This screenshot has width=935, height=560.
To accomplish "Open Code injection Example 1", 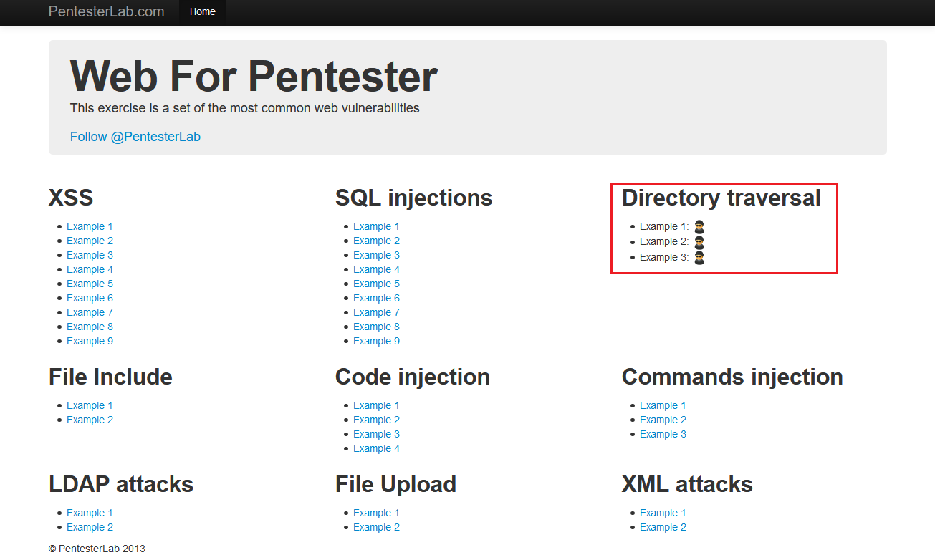I will 376,405.
